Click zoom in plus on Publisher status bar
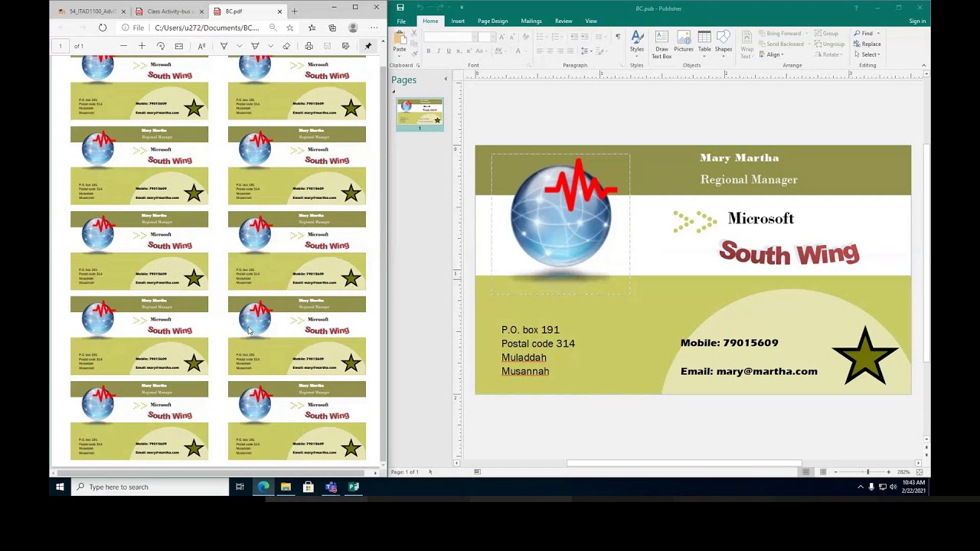The height and width of the screenshot is (551, 980). 888,472
